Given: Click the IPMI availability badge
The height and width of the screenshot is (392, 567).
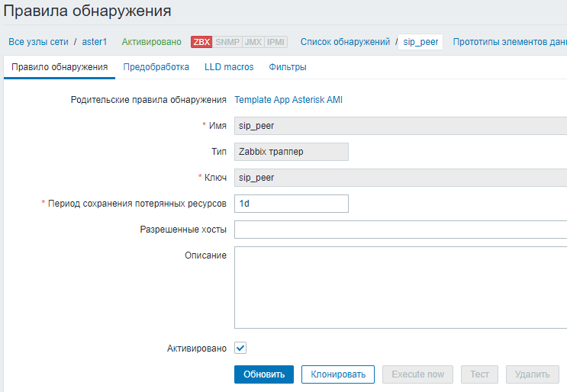Looking at the screenshot, I should tap(276, 42).
